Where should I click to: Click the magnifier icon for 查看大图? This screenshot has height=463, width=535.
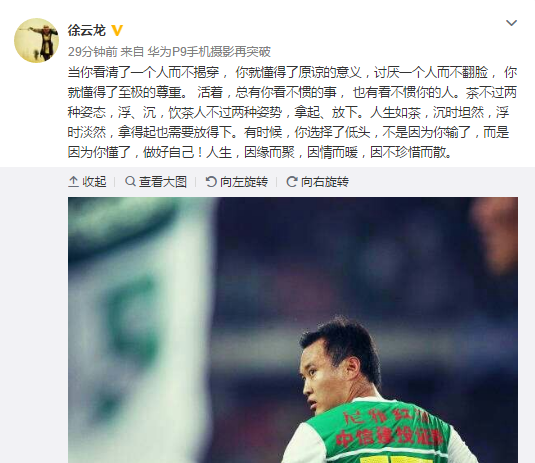coord(130,181)
